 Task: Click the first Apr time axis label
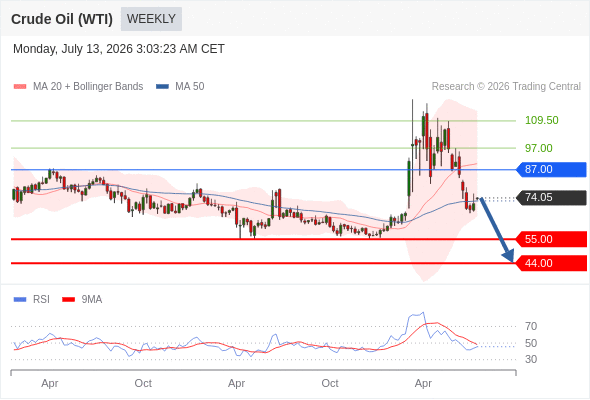[x=50, y=383]
